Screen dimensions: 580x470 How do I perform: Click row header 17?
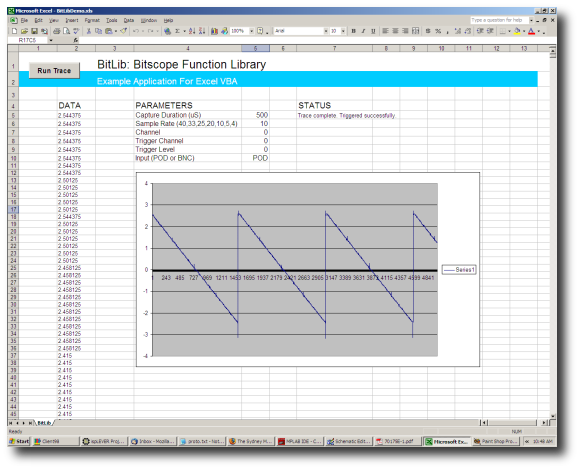[x=13, y=209]
